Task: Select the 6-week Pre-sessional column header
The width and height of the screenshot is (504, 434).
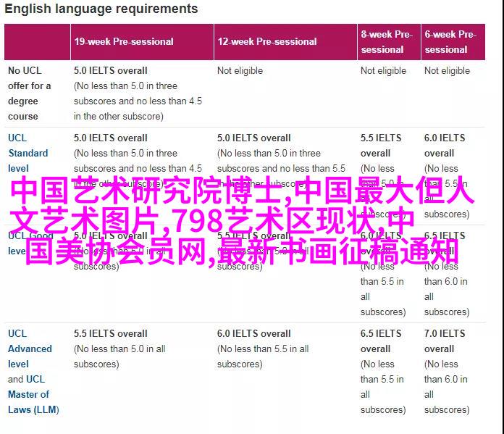Action: click(x=453, y=42)
